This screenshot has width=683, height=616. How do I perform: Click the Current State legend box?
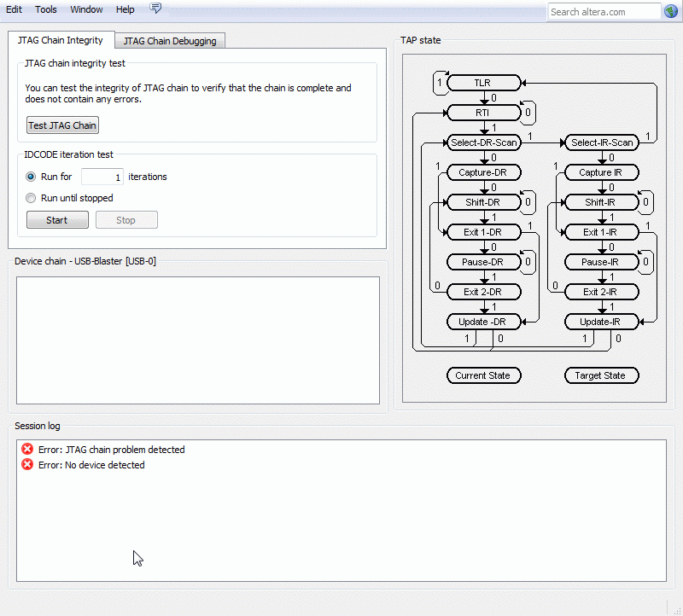click(x=482, y=375)
